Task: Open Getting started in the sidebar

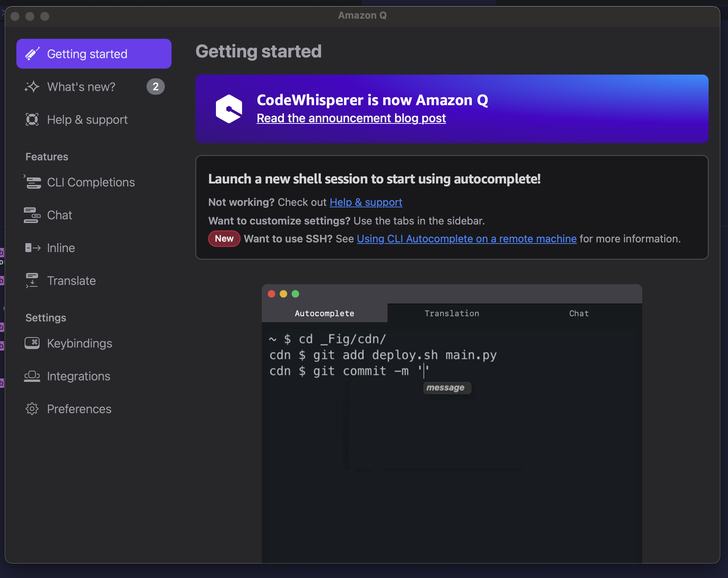Action: pos(94,54)
